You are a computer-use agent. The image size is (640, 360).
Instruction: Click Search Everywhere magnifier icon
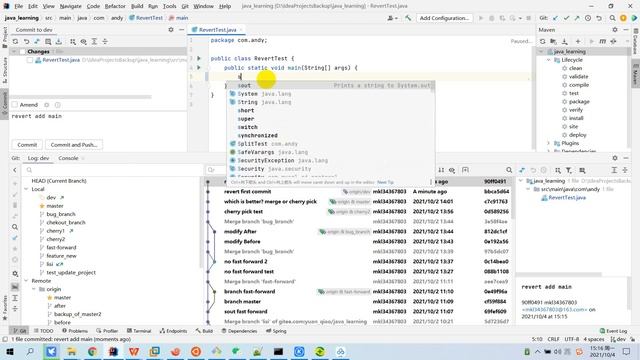click(613, 18)
